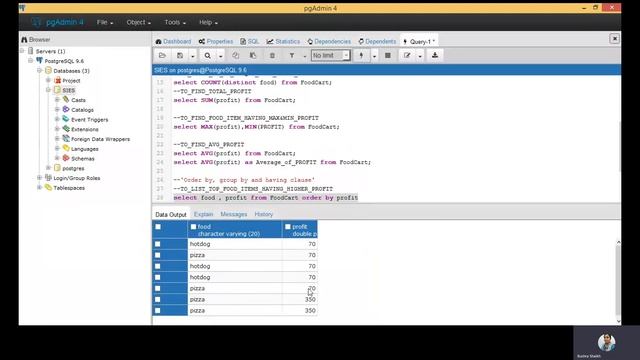Click the Casts node icon in tree

[66, 100]
